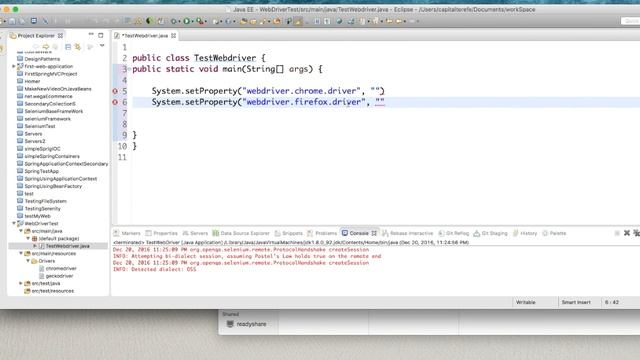Collapse the src/main/resources folder
640x360 pixels.
(x=20, y=253)
